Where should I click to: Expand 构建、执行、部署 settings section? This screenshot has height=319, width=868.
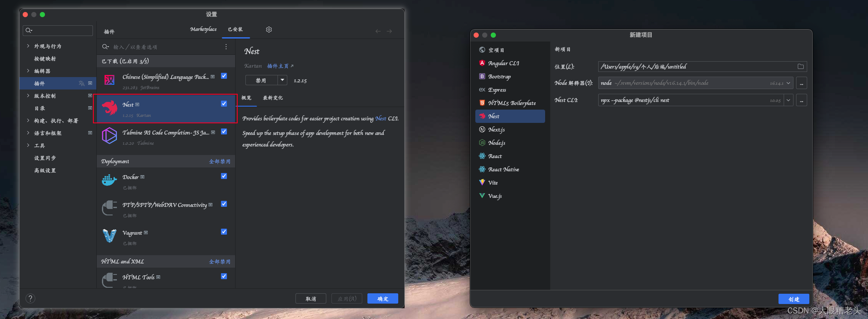pos(28,120)
